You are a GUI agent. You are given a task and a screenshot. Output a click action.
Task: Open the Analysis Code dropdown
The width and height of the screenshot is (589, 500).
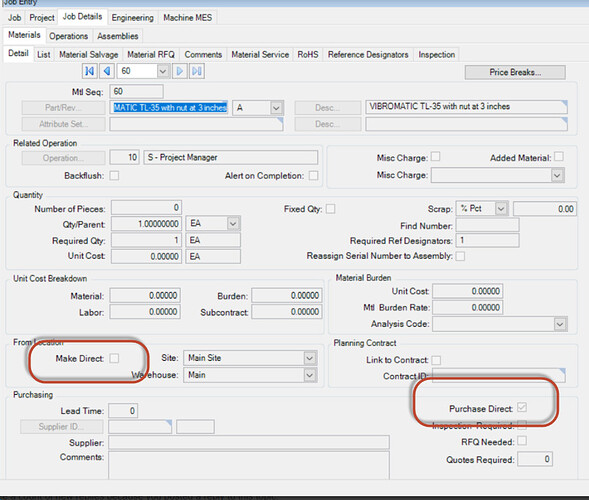click(560, 324)
